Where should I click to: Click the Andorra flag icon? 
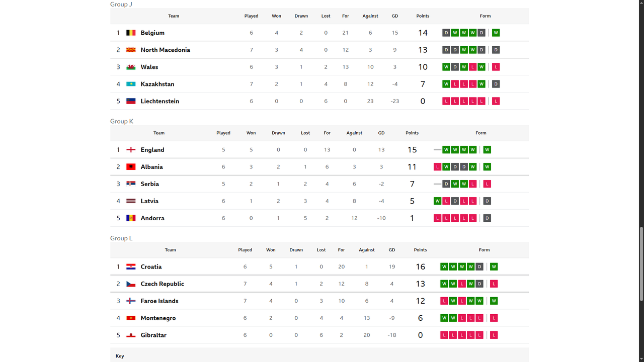click(x=131, y=218)
